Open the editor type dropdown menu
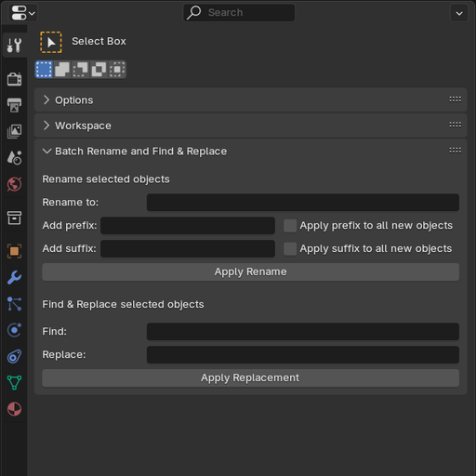This screenshot has height=476, width=476. pos(23,13)
